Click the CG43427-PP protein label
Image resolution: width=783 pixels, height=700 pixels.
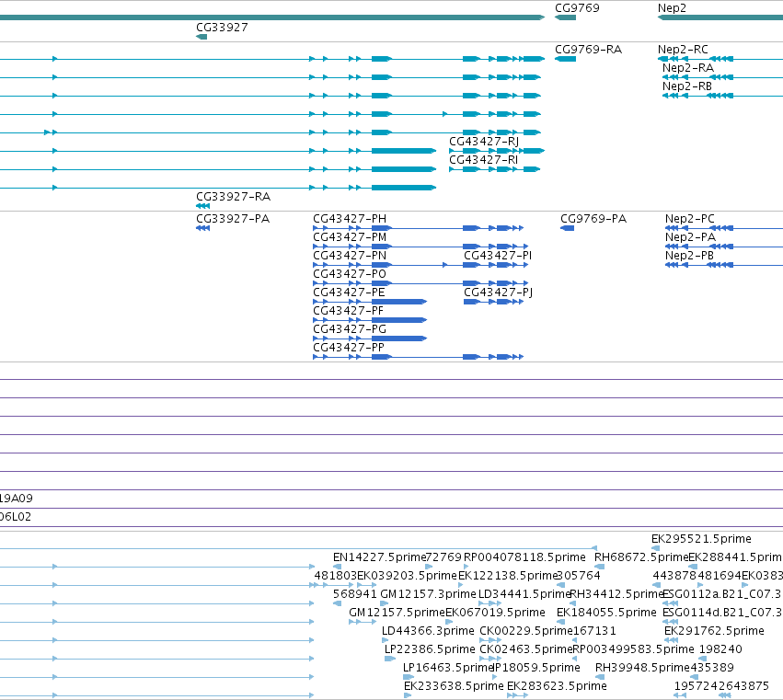349,348
